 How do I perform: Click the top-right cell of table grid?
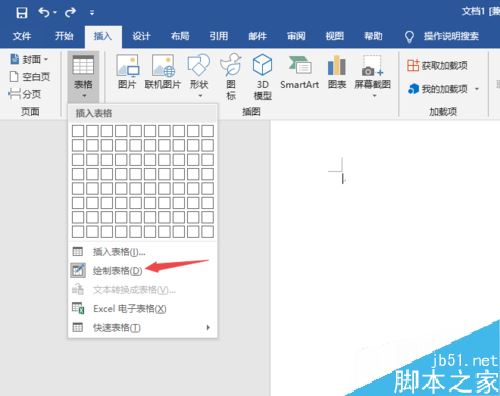click(208, 131)
